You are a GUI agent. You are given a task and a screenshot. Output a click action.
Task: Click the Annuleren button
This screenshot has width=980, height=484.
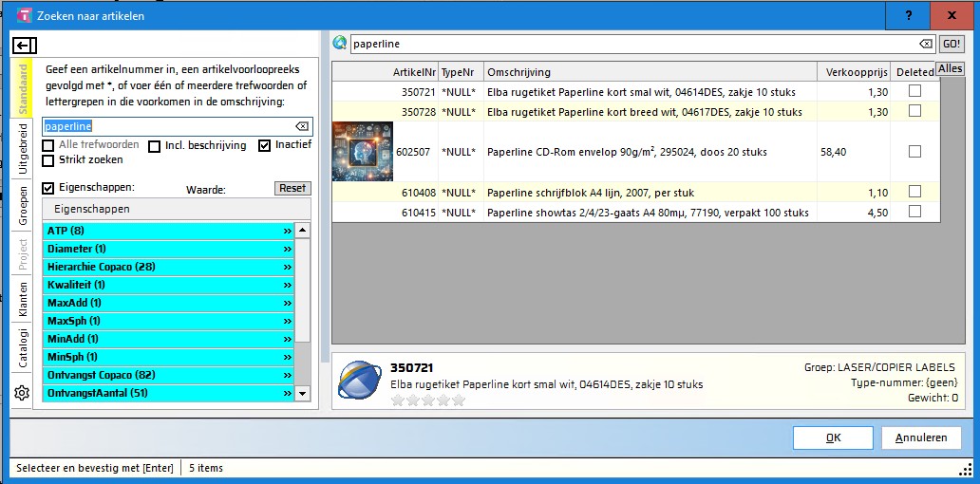click(921, 437)
